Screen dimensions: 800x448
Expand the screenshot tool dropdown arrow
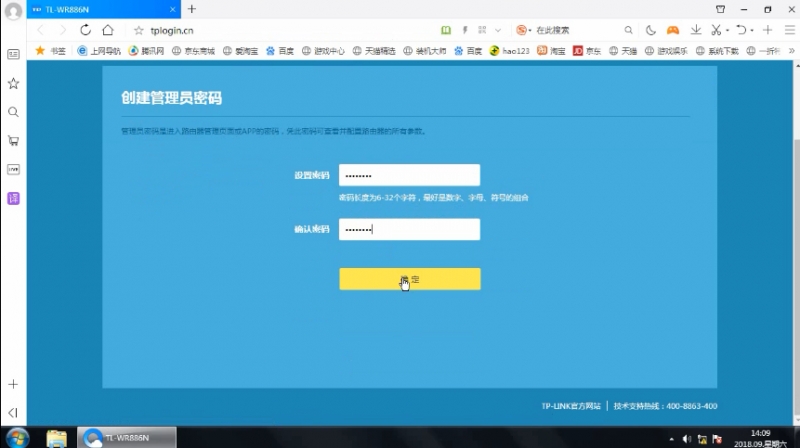[727, 31]
